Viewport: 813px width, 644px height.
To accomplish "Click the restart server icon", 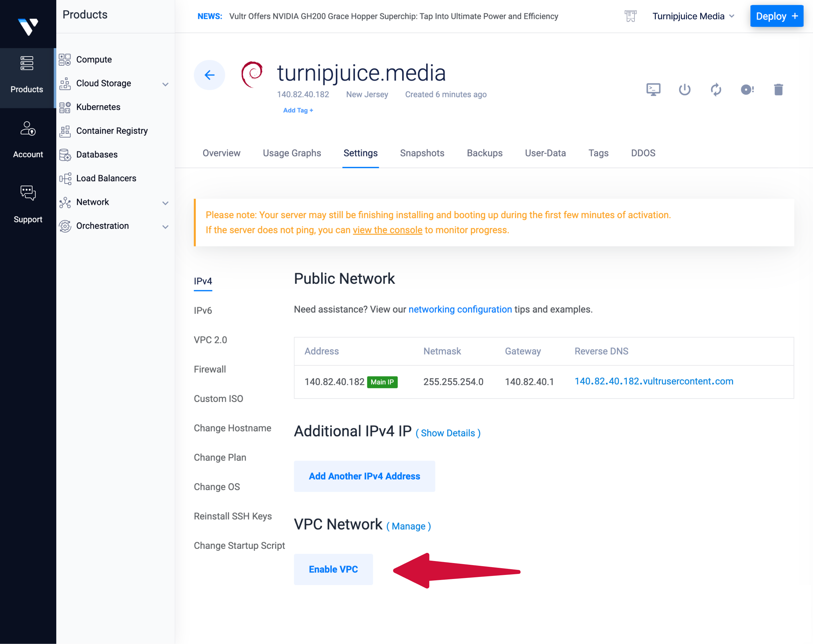I will click(716, 89).
